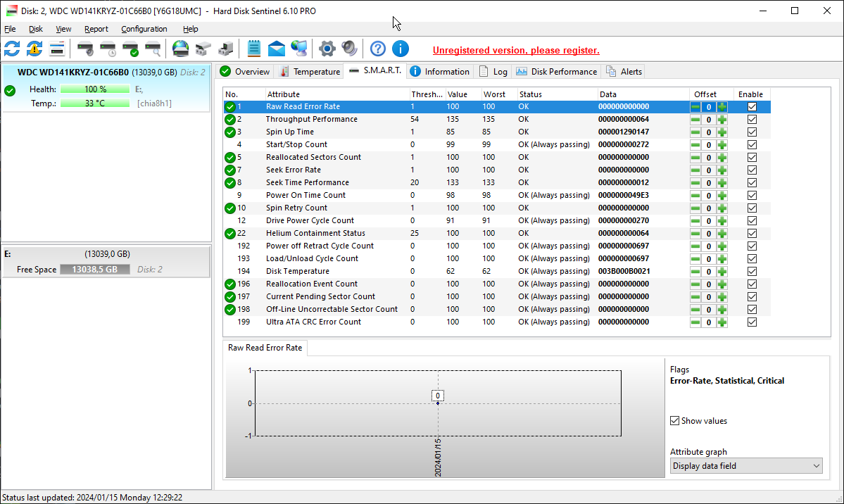Image resolution: width=844 pixels, height=504 pixels.
Task: Click the disk with magnifier toolbar icon
Action: pyautogui.click(x=153, y=49)
